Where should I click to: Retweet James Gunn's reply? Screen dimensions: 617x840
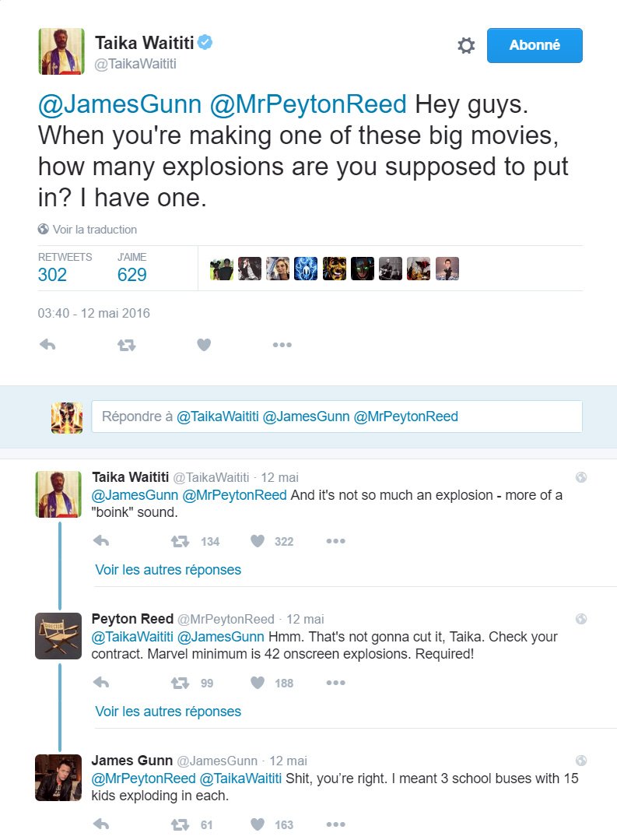coord(180,824)
